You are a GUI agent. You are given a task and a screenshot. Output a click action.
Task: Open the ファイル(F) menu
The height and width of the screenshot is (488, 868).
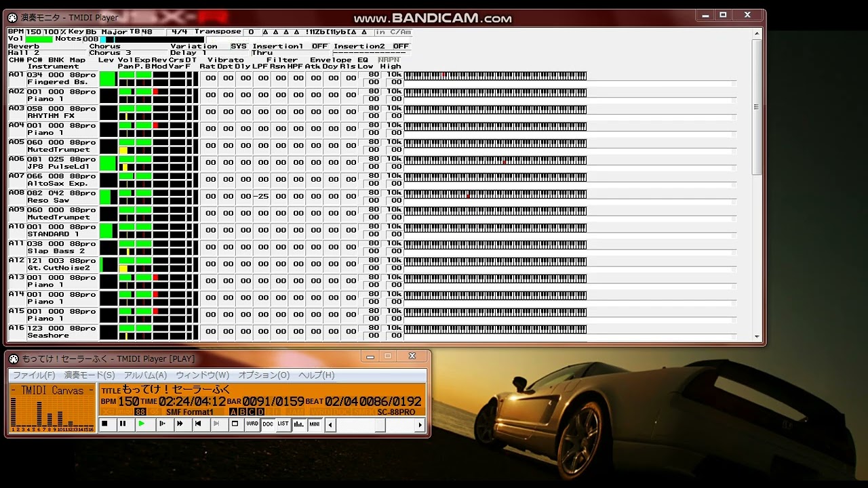34,375
